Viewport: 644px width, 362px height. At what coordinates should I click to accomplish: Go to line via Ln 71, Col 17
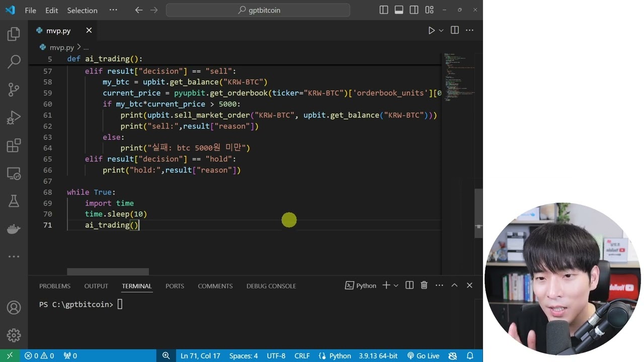200,355
